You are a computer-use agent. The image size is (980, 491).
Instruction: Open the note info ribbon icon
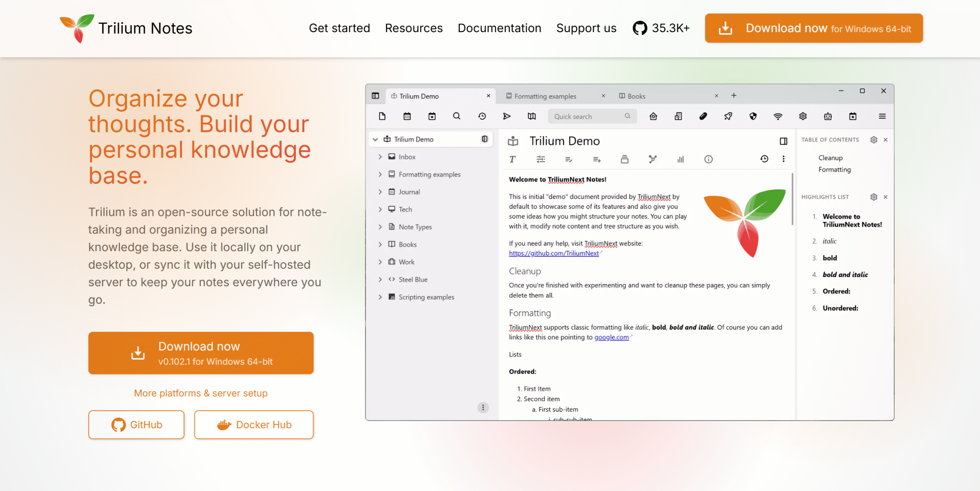pyautogui.click(x=709, y=159)
